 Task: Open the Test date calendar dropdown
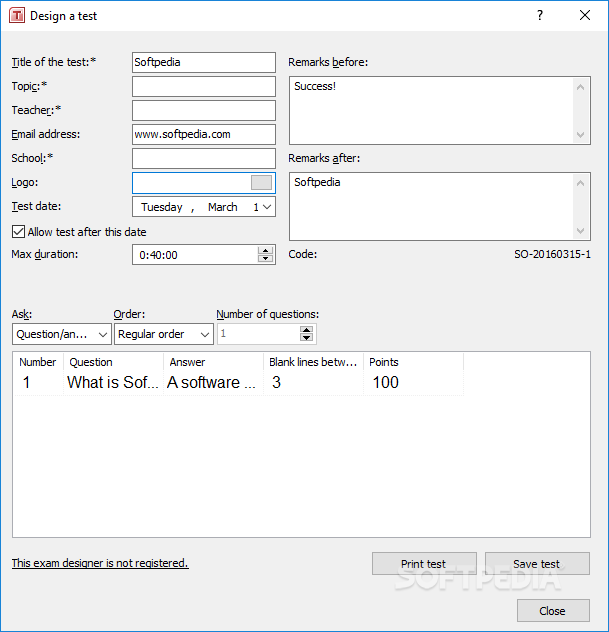click(x=267, y=207)
